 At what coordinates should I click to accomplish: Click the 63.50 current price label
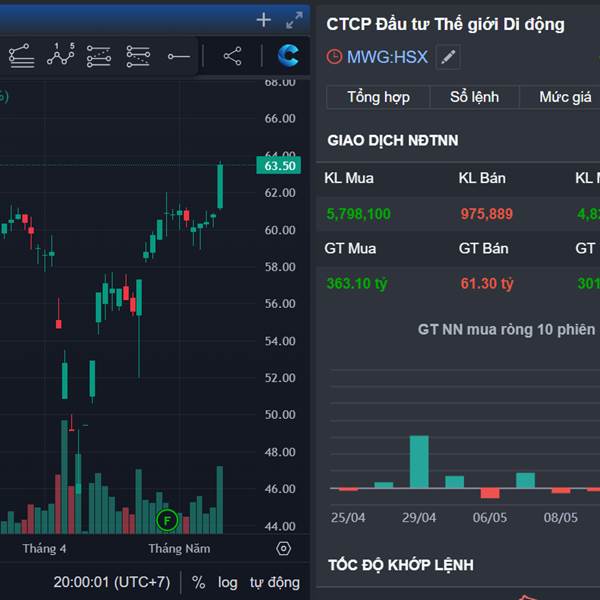pyautogui.click(x=279, y=166)
